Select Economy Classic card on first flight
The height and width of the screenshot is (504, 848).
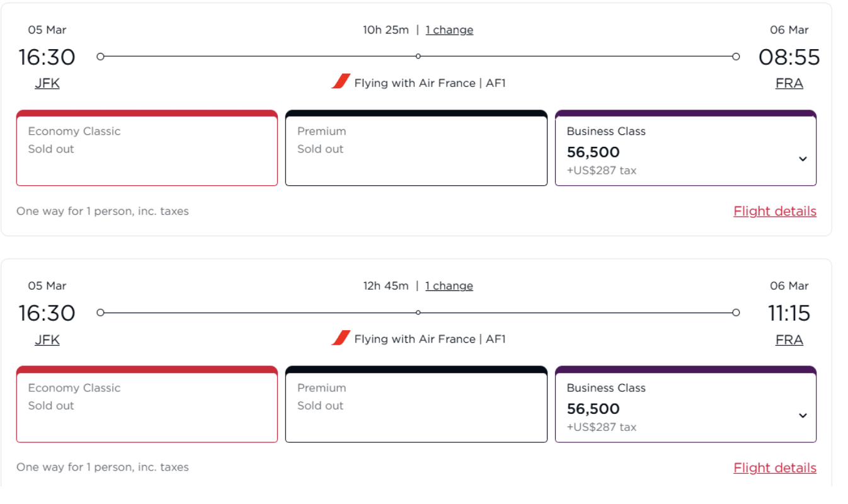point(147,149)
